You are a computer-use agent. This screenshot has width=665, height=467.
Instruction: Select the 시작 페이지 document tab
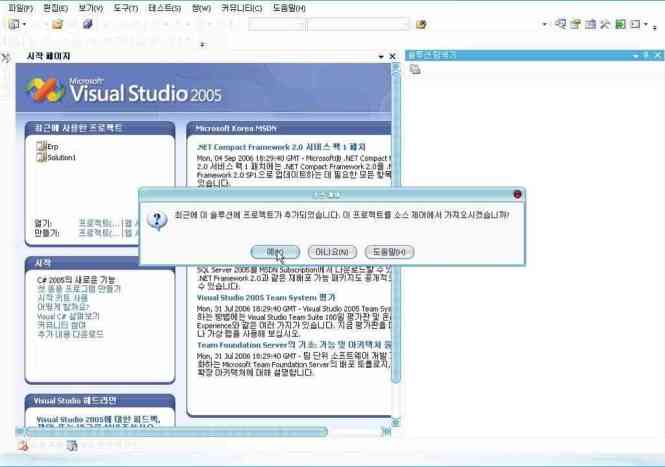48,56
